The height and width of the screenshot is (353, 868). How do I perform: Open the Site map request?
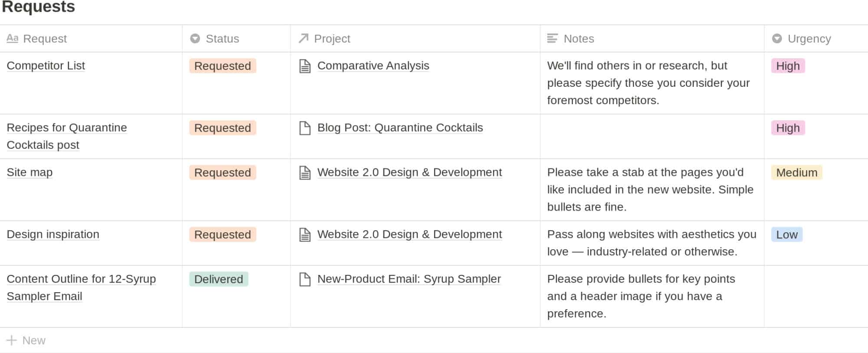click(30, 172)
